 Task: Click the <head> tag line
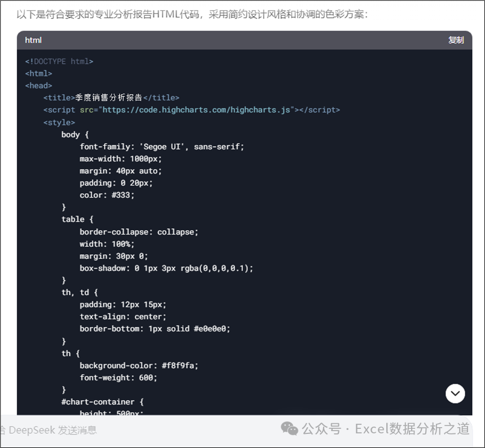click(39, 86)
